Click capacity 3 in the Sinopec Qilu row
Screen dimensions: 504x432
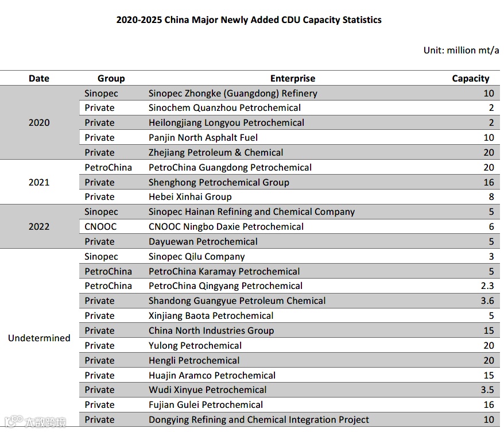[x=491, y=257]
